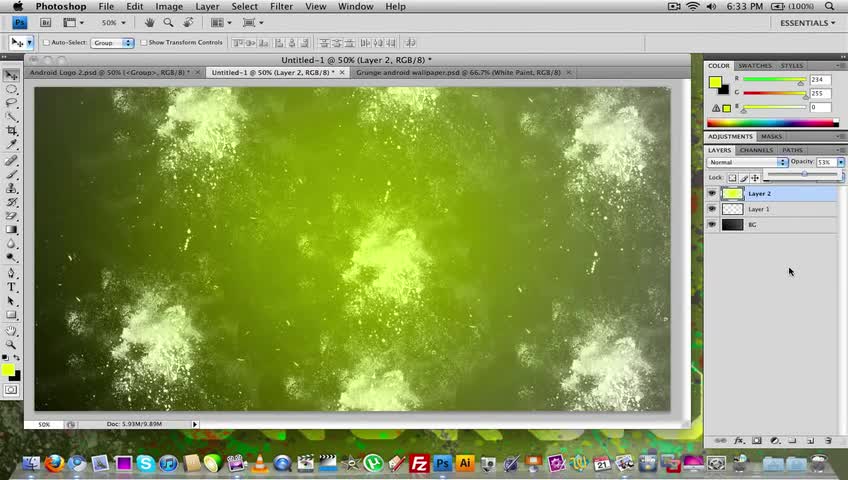This screenshot has width=848, height=480.
Task: Click the layer style fx button
Action: 739,441
